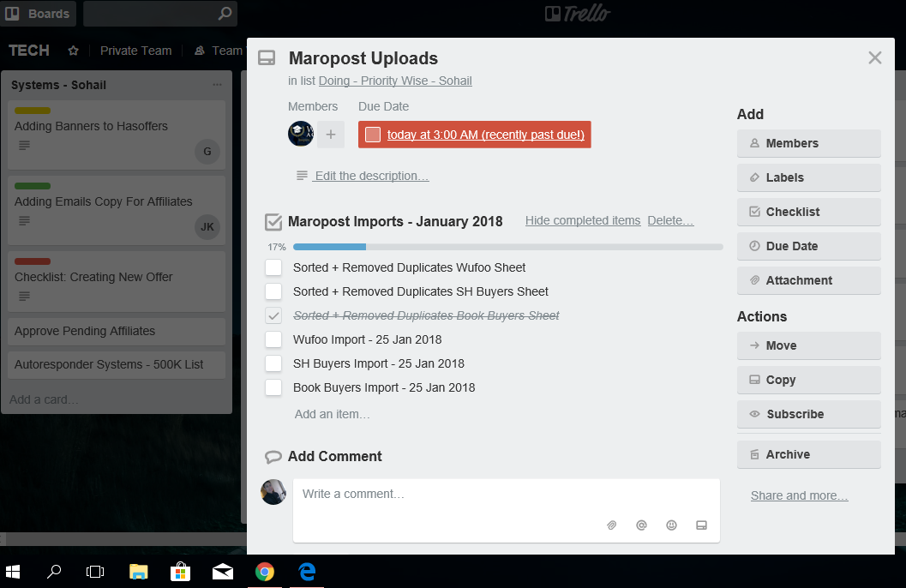Click 'Edit the description…' link
Viewport: 906px width, 588px height.
[372, 176]
